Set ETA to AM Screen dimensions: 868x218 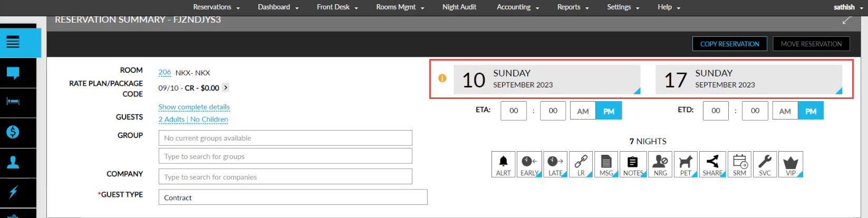(x=583, y=111)
